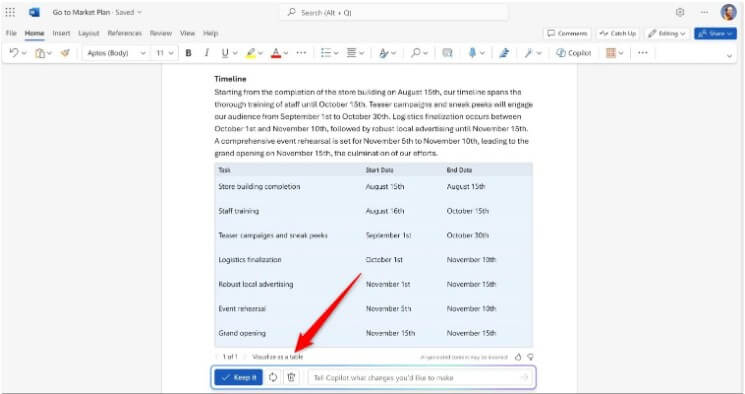
Task: Click the Catch Up button
Action: tap(619, 34)
